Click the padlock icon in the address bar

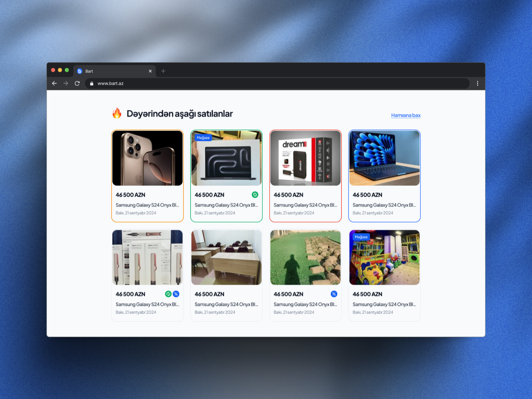coord(92,83)
